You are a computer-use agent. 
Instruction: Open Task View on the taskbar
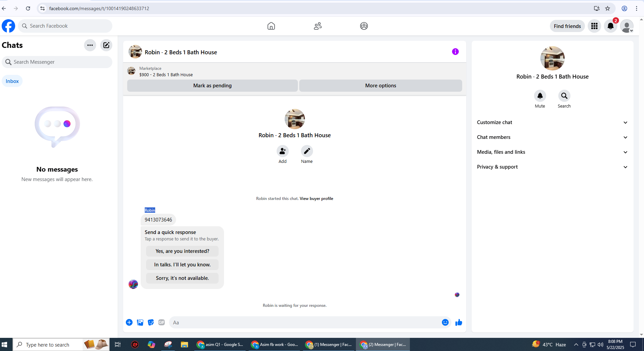(x=118, y=345)
